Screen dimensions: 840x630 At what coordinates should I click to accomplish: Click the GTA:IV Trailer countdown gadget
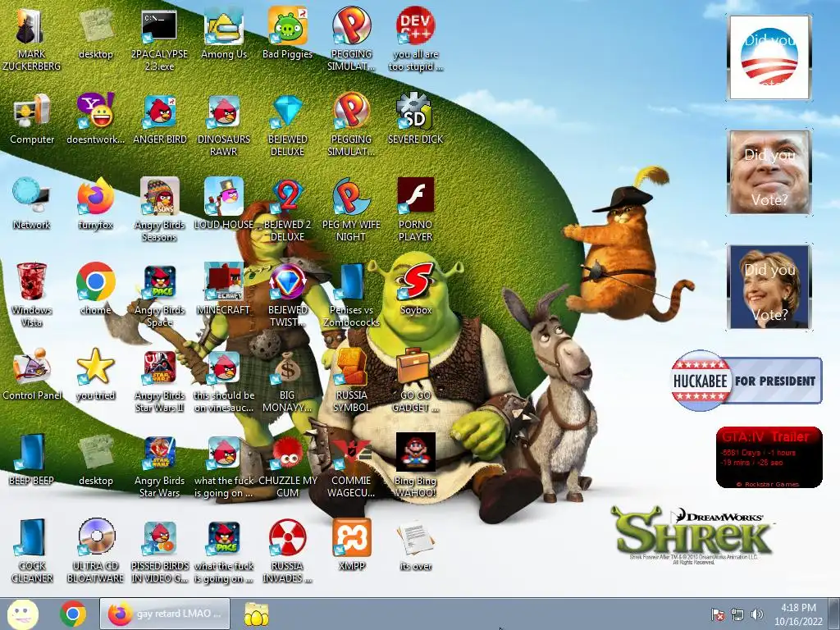(x=769, y=457)
